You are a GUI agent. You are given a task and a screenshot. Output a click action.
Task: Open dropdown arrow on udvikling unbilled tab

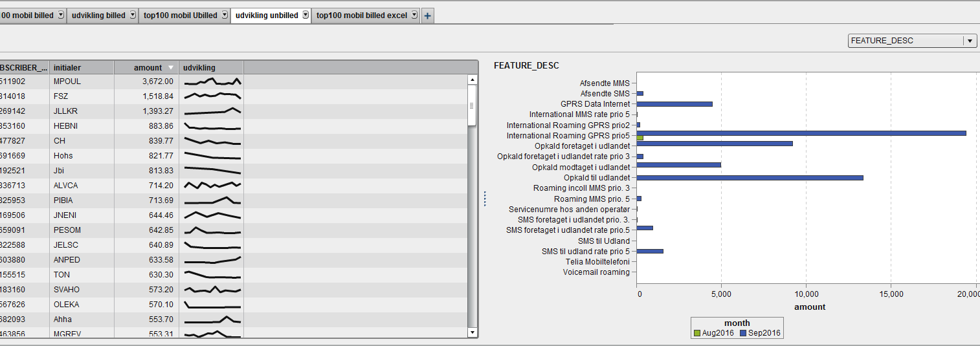pos(305,16)
